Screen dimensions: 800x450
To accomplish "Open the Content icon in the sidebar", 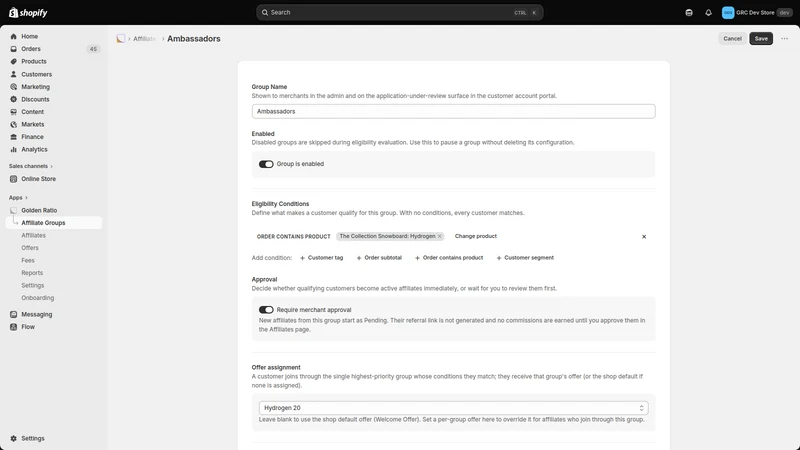I will pos(13,112).
